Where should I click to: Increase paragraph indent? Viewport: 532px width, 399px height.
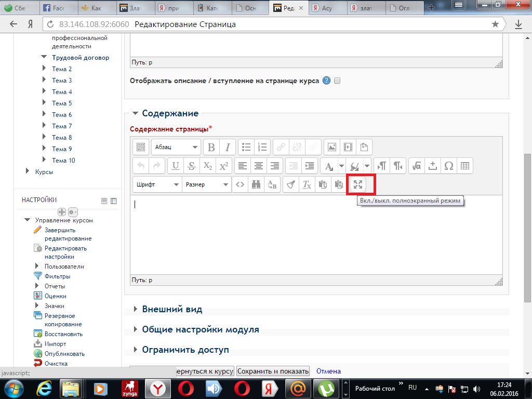310,166
